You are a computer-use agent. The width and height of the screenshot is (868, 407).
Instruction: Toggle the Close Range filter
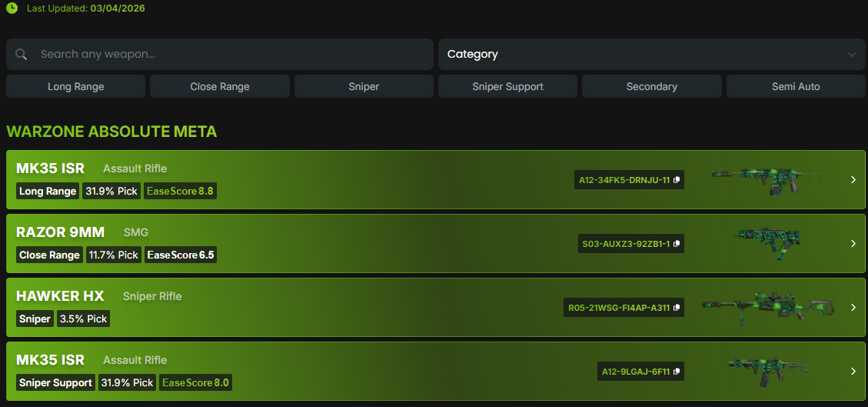[x=220, y=86]
